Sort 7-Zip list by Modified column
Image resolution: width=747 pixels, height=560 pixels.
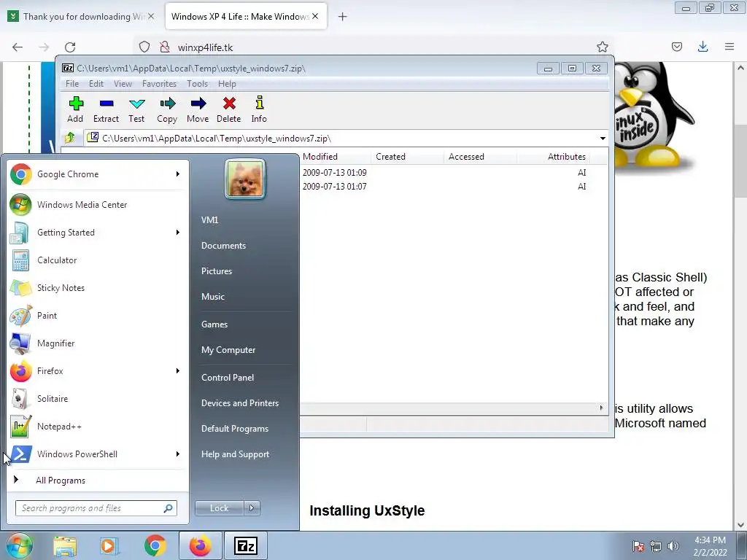[x=336, y=157]
